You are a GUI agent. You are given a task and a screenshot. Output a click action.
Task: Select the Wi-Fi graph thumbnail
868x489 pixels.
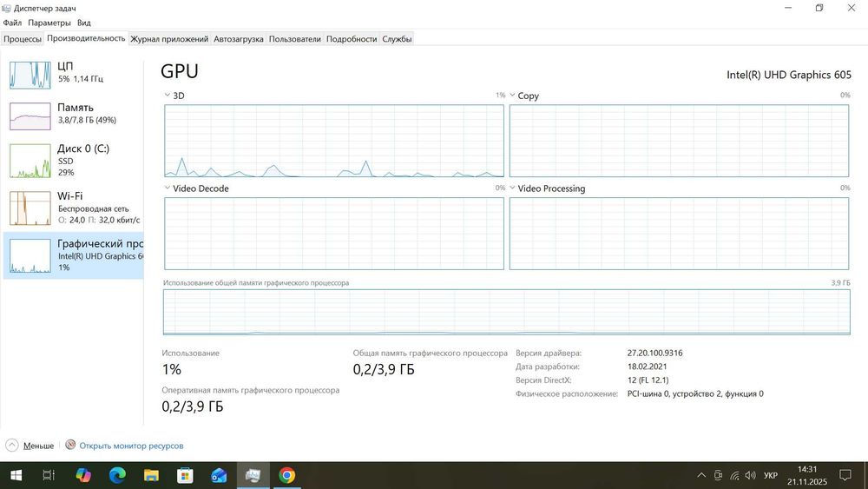tap(30, 208)
